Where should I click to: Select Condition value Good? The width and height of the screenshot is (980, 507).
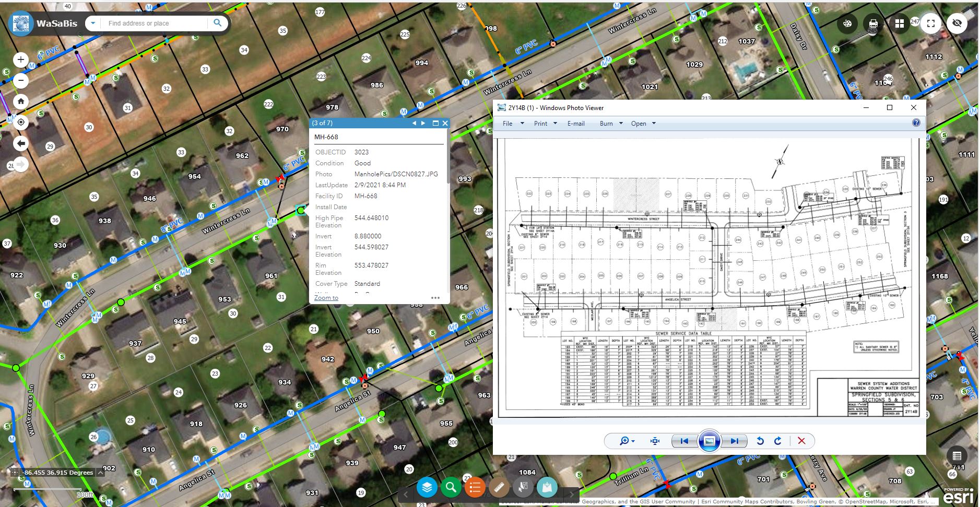pos(362,163)
